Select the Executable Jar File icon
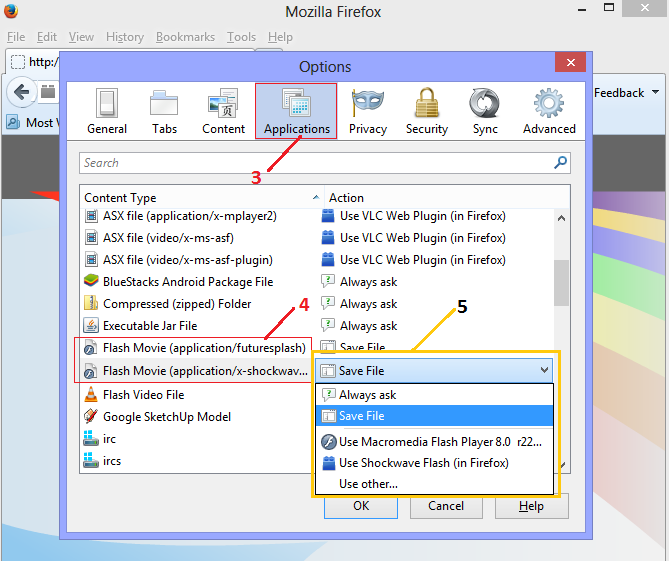669x561 pixels. [91, 326]
